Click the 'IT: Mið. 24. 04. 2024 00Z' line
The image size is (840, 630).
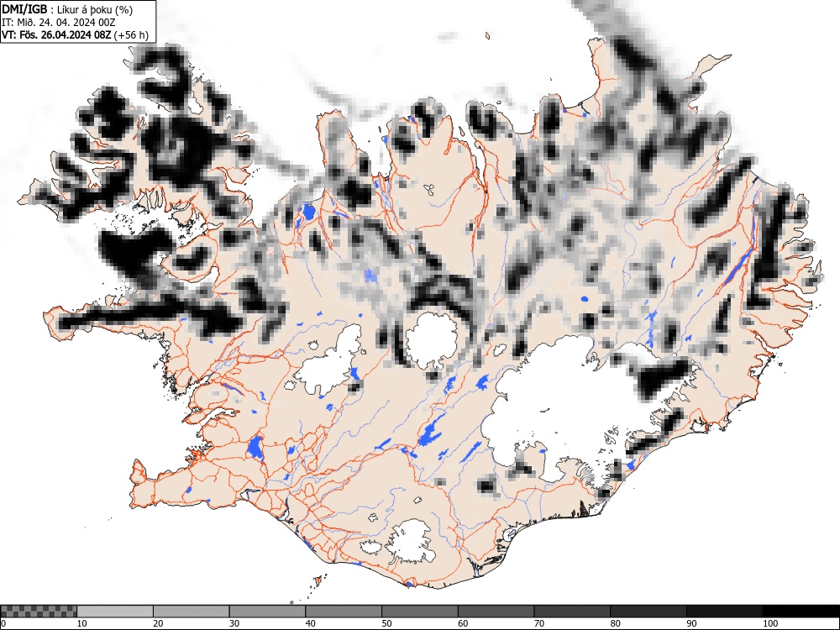tap(59, 23)
